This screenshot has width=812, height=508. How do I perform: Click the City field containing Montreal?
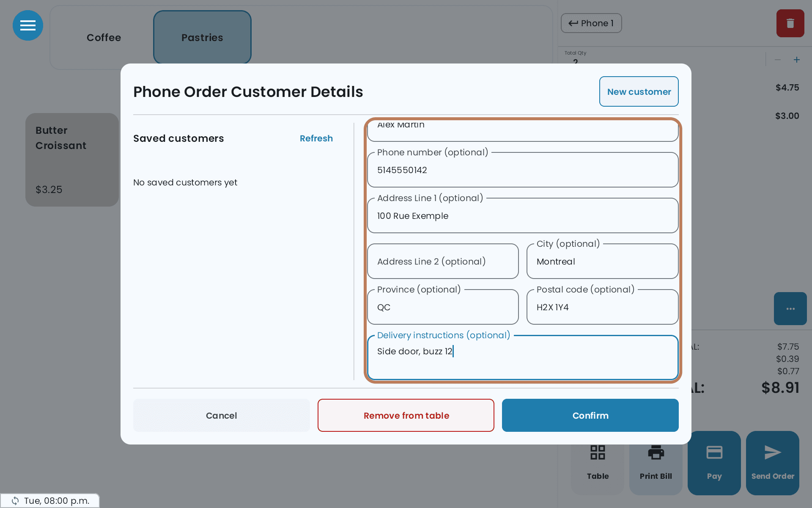tap(602, 261)
